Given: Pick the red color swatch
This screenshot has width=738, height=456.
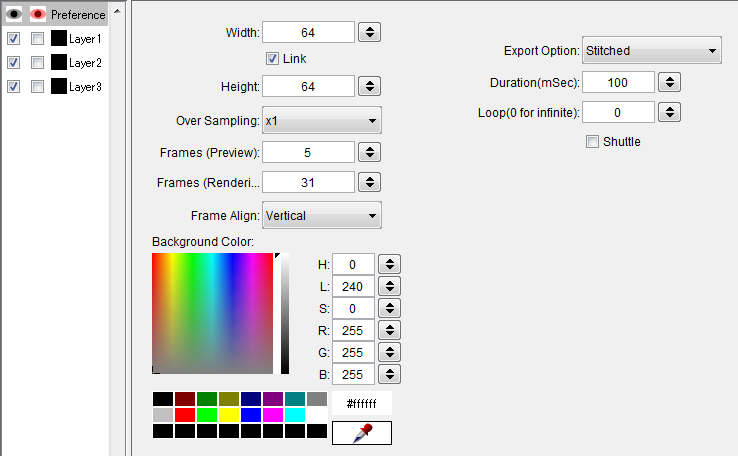Looking at the screenshot, I should (185, 415).
